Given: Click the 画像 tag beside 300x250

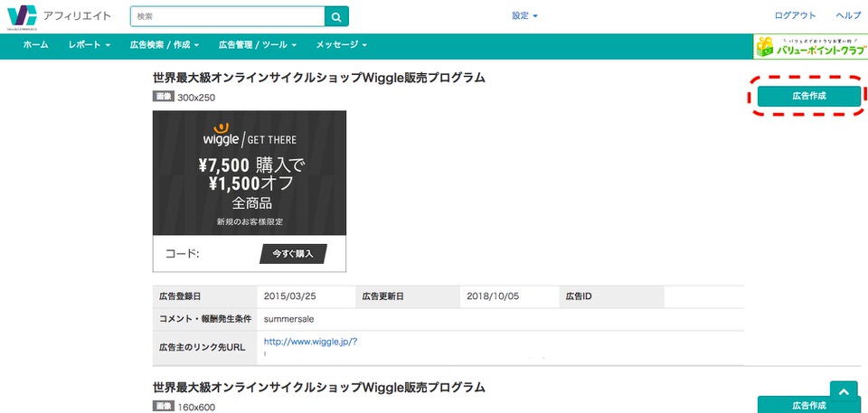Looking at the screenshot, I should click(164, 97).
